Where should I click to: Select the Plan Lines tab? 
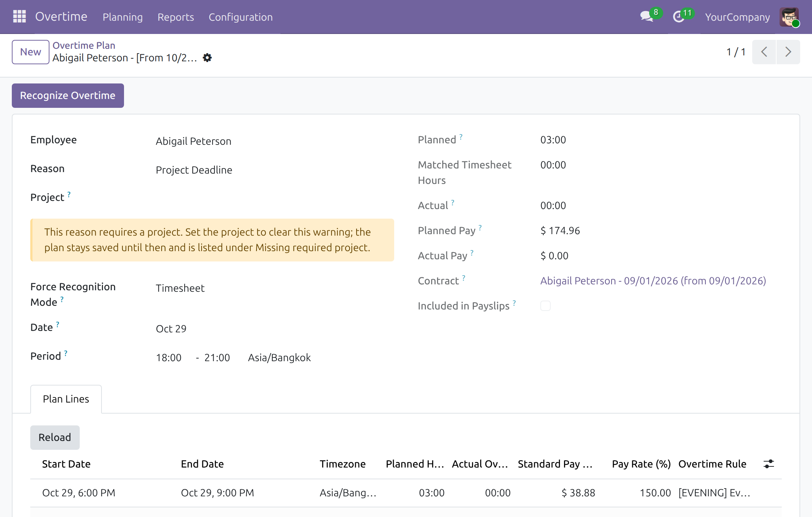[x=66, y=399]
